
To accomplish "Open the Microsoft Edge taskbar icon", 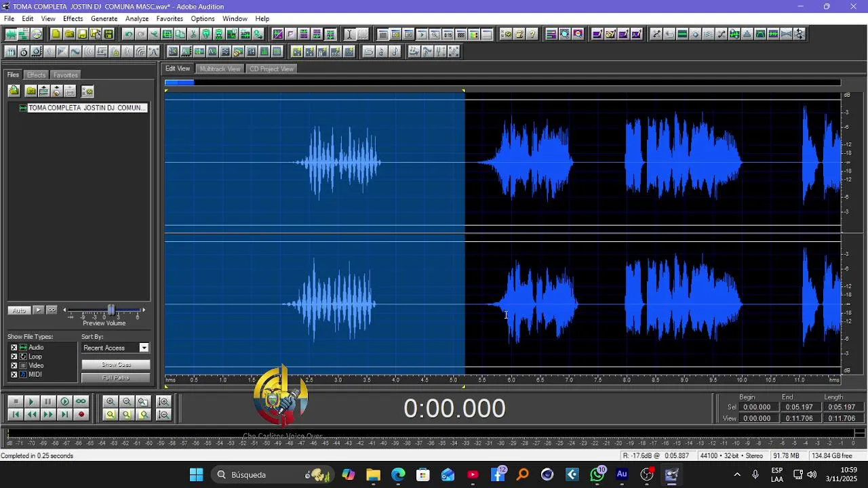I will point(398,474).
